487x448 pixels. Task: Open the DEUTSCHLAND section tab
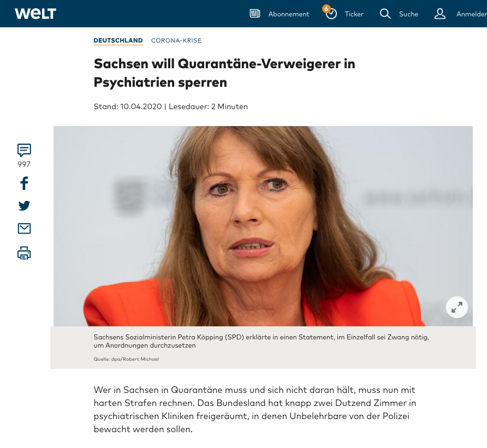click(x=118, y=40)
